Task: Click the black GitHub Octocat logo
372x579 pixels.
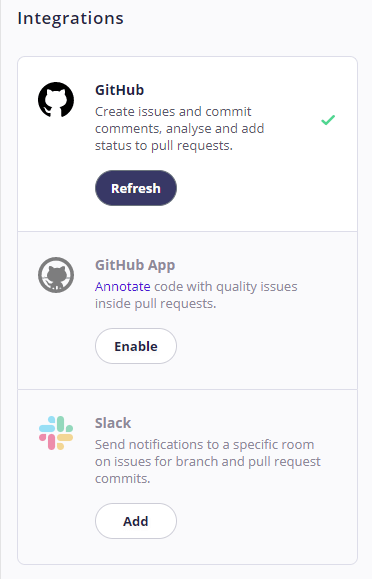Action: coord(56,100)
